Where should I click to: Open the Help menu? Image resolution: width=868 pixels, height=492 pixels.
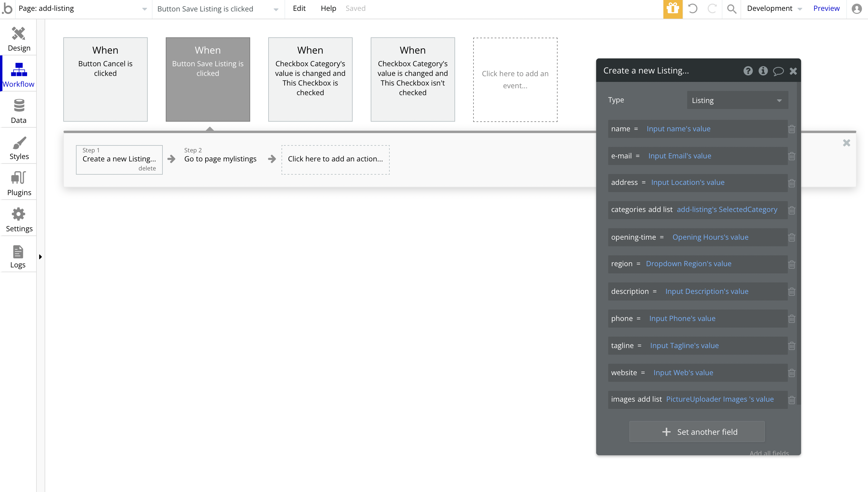328,8
